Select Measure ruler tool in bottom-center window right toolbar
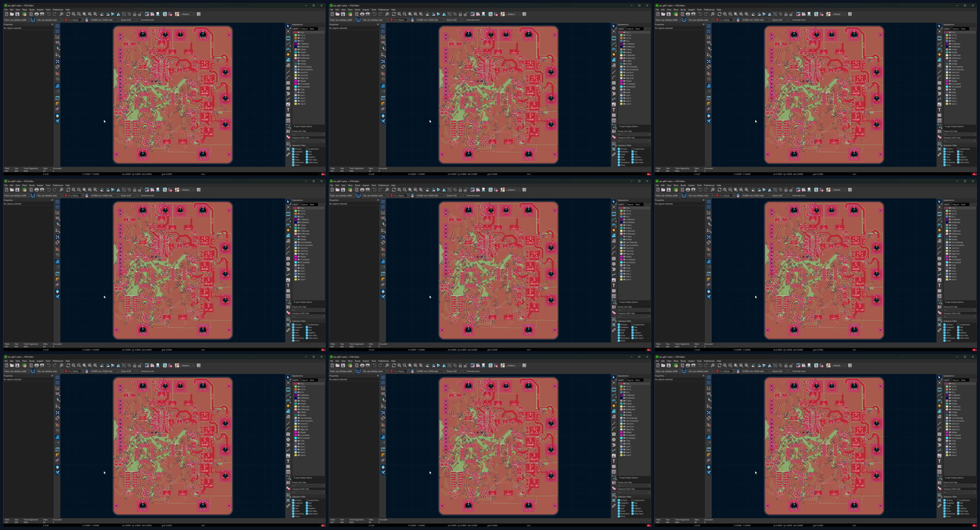 pos(613,506)
